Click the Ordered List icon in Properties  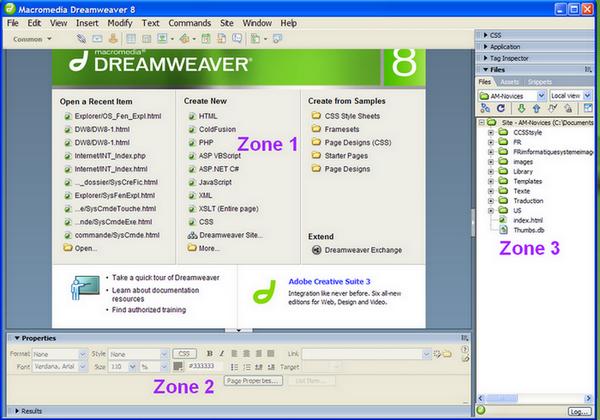click(247, 367)
